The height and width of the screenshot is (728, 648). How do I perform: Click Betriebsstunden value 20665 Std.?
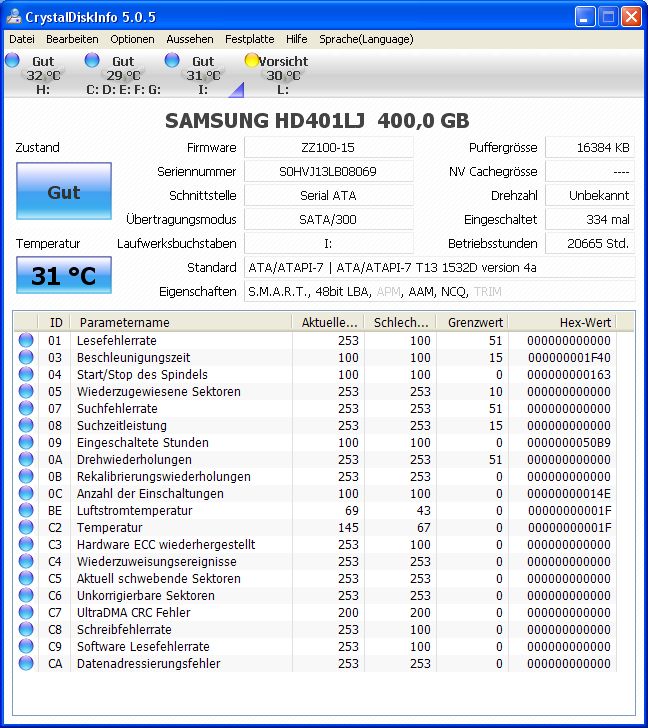click(590, 244)
